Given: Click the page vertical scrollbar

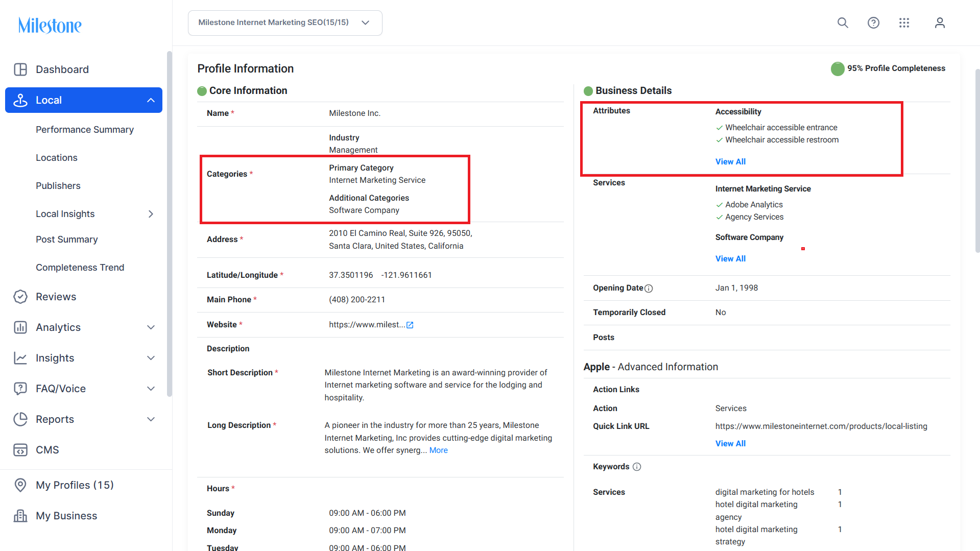Looking at the screenshot, I should tap(977, 161).
